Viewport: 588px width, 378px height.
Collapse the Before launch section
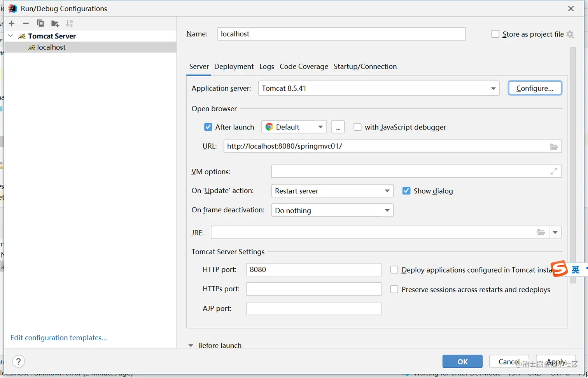[191, 345]
